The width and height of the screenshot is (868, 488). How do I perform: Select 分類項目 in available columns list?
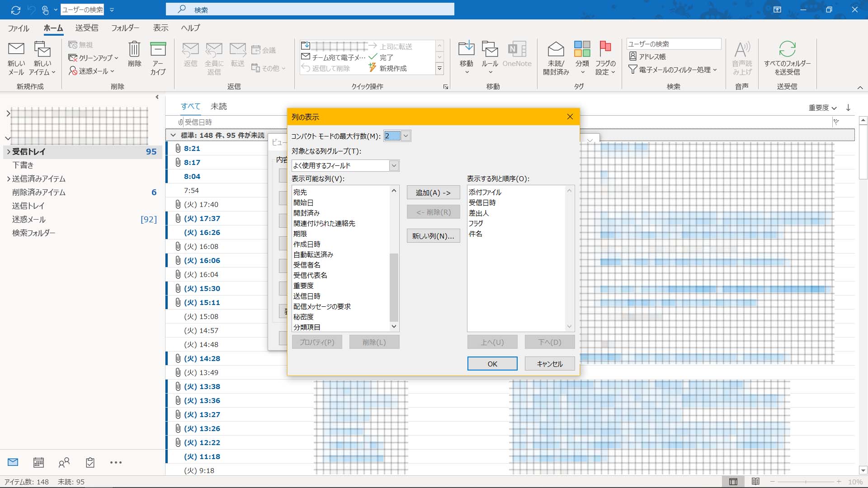[307, 327]
